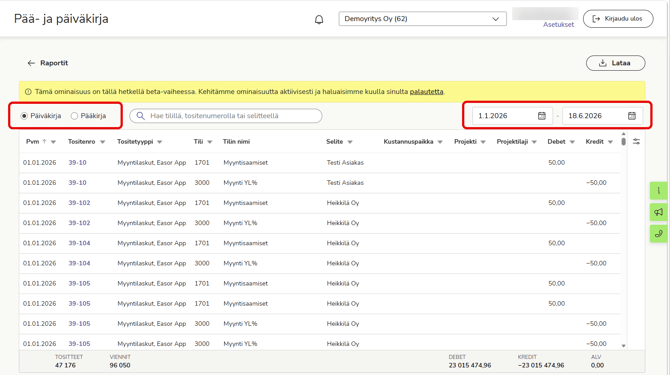
Task: Open the notifications bell
Action: tap(319, 19)
